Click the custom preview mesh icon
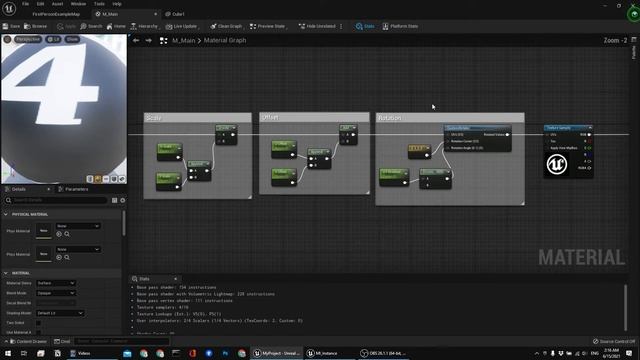 (122, 179)
